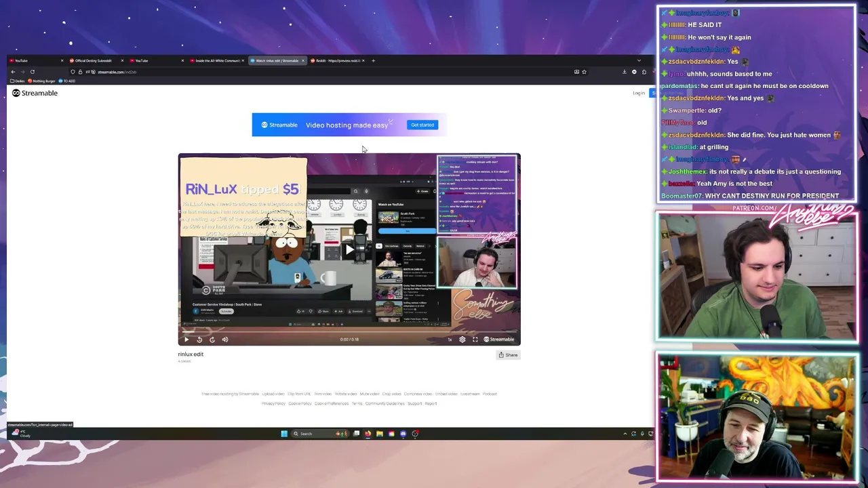Open the Discord taskbar icon
Image resolution: width=868 pixels, height=488 pixels.
pyautogui.click(x=403, y=434)
